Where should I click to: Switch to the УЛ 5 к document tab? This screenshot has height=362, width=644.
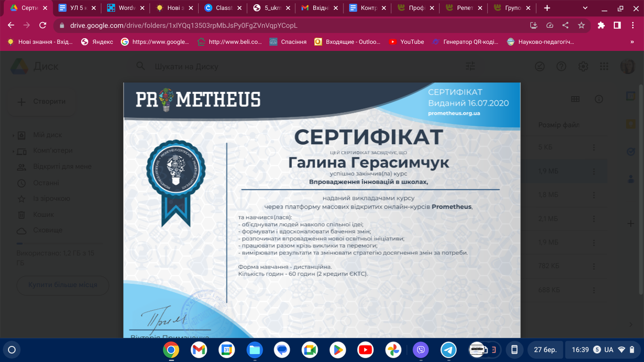[76, 8]
